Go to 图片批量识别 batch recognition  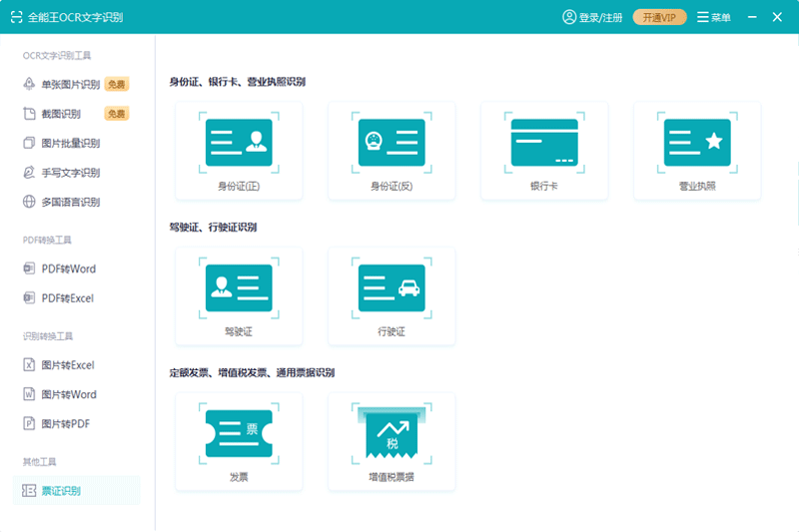pyautogui.click(x=70, y=144)
